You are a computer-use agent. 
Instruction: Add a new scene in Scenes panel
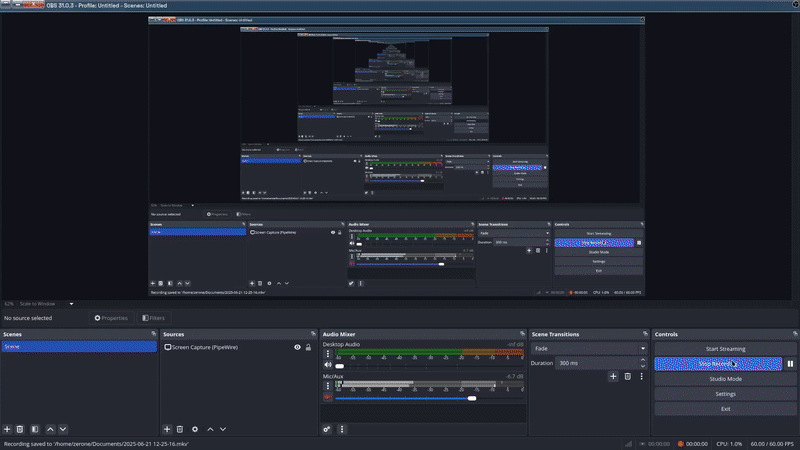point(7,430)
